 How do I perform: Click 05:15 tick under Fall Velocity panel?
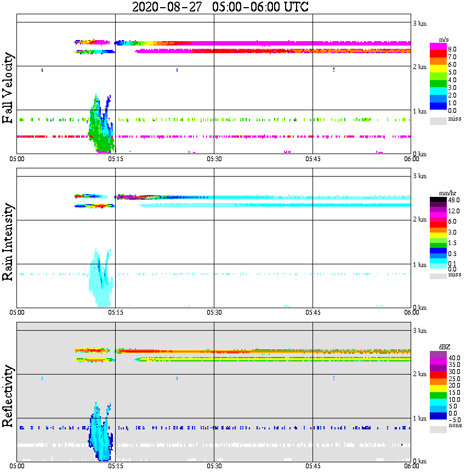click(x=116, y=159)
